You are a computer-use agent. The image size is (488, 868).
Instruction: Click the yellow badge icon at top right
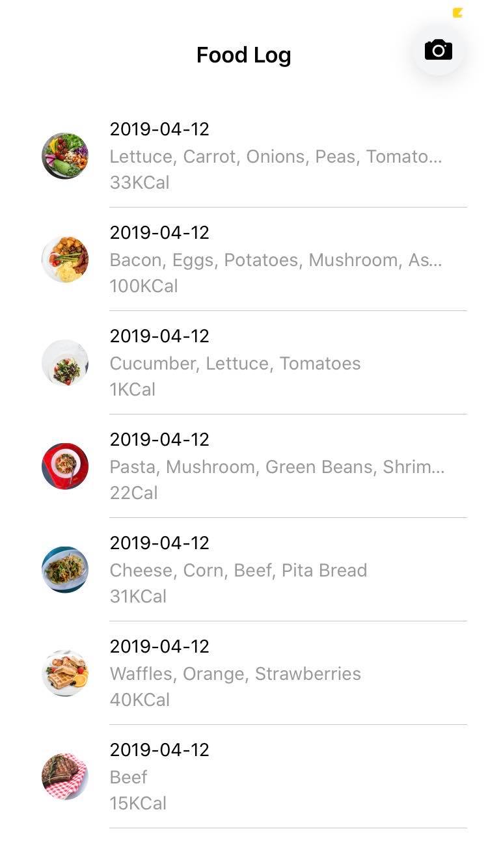(457, 12)
